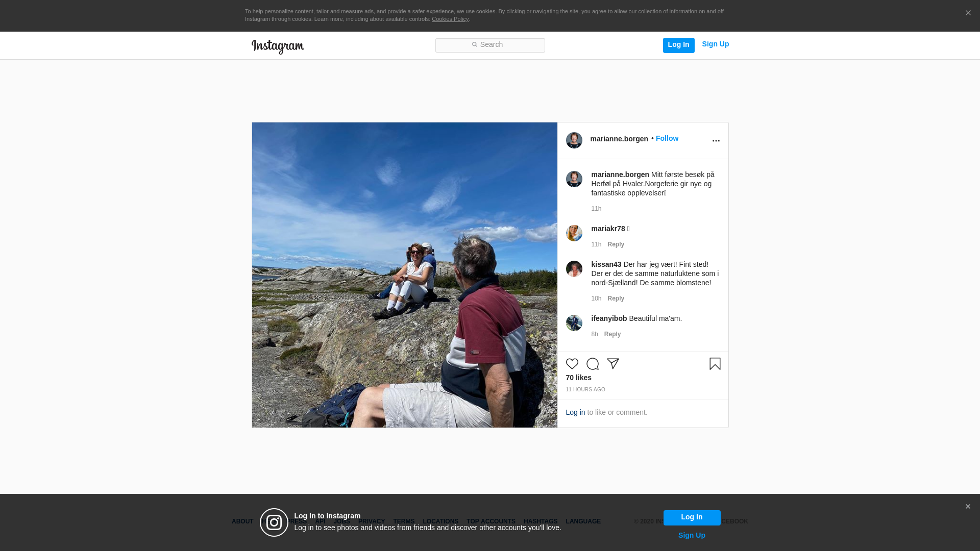Open the ABOUT footer link
The image size is (980, 551).
[242, 521]
